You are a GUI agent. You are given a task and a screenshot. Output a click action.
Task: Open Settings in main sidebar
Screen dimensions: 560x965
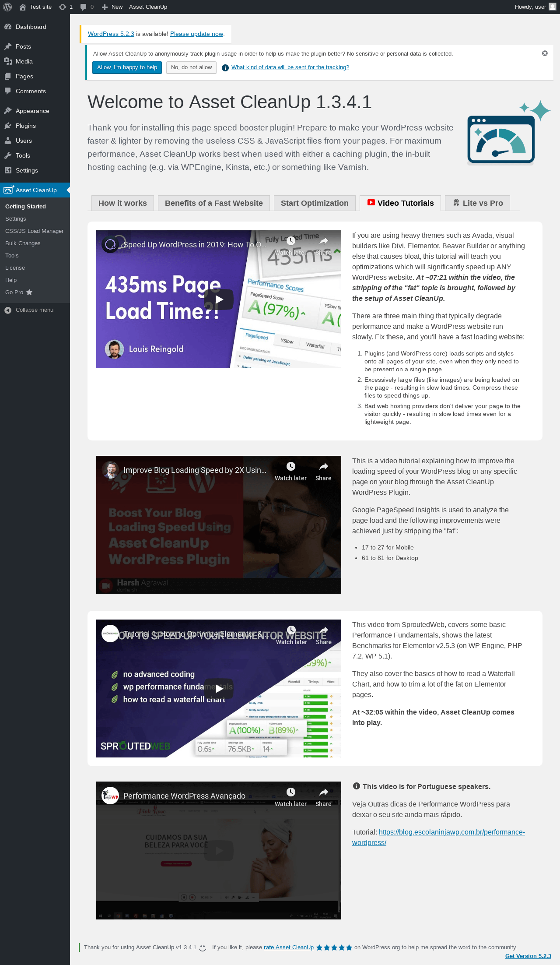(x=35, y=170)
